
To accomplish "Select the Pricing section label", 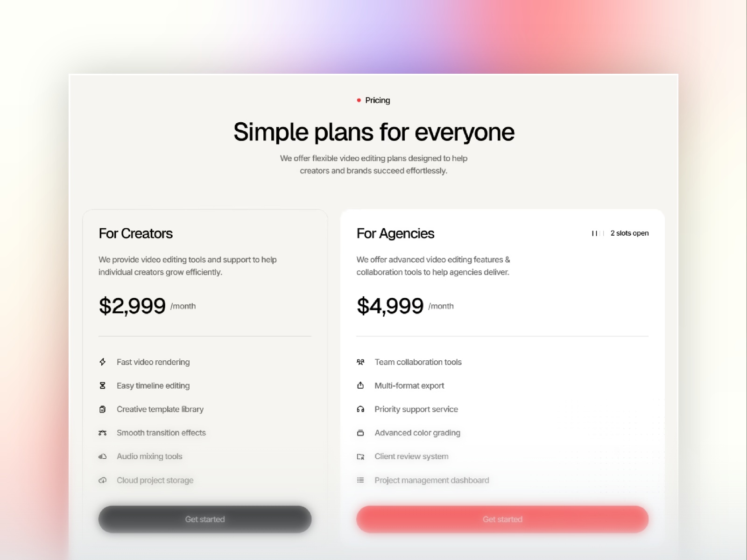I will (x=377, y=100).
